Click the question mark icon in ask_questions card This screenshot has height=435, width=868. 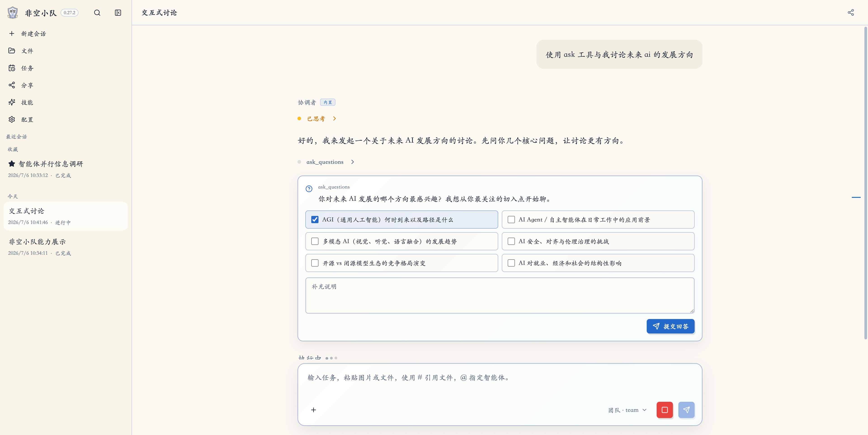(309, 189)
